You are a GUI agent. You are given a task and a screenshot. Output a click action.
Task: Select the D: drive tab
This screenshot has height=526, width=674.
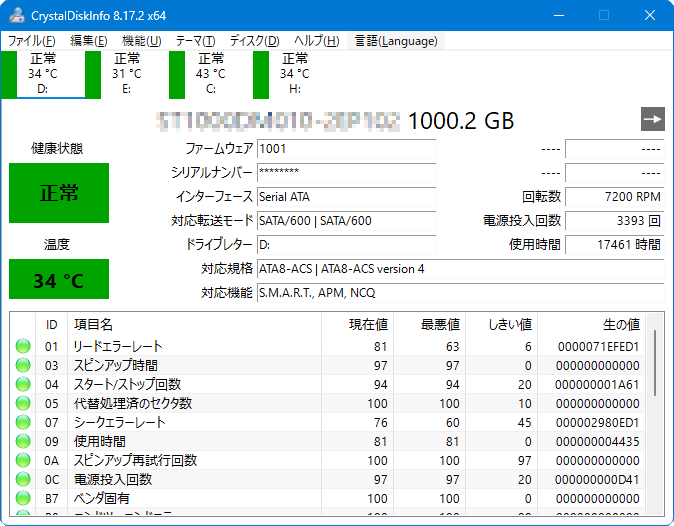[x=43, y=75]
